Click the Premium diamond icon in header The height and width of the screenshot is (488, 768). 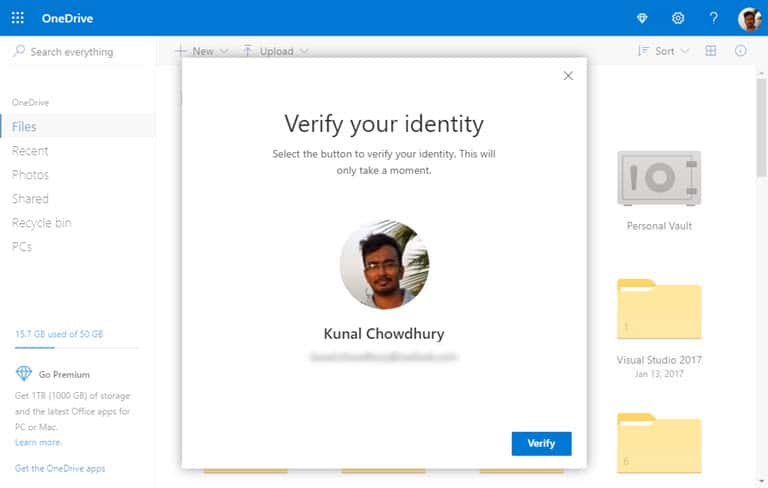point(642,18)
